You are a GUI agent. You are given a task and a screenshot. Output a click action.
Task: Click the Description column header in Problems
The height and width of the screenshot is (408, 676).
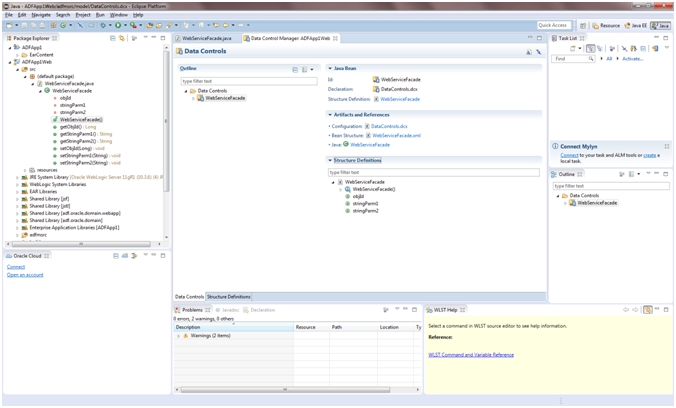234,327
